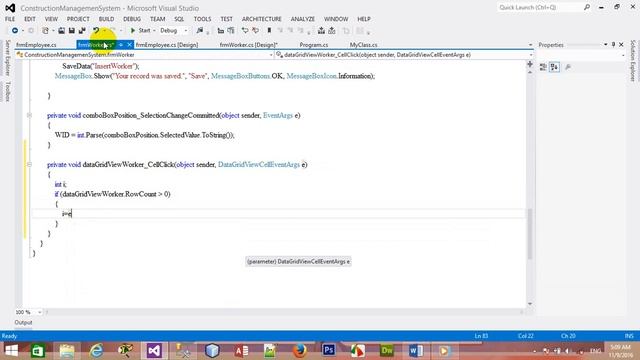The width and height of the screenshot is (640, 360).
Task: Click the Open File toolbar icon
Action: pyautogui.click(x=61, y=31)
